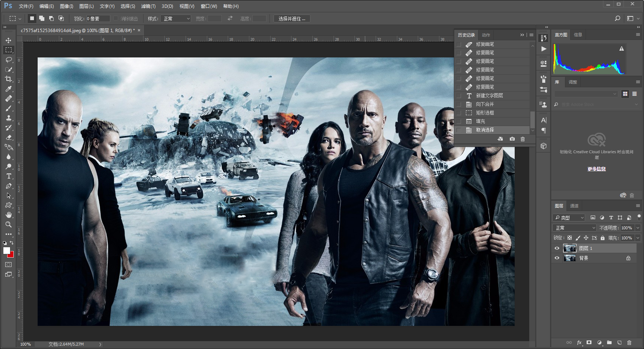The width and height of the screenshot is (644, 349).
Task: Pick the Zoom tool in the toolbox
Action: click(9, 224)
